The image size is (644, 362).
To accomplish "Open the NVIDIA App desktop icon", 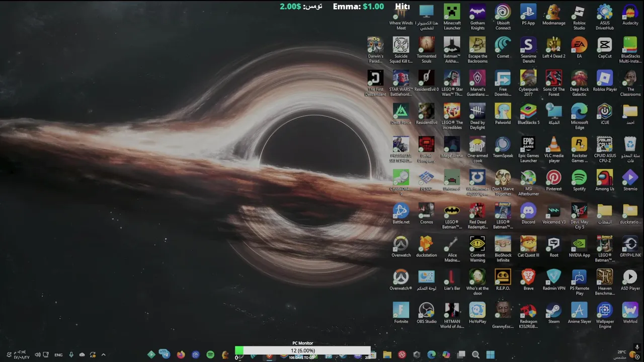I will 579,247.
